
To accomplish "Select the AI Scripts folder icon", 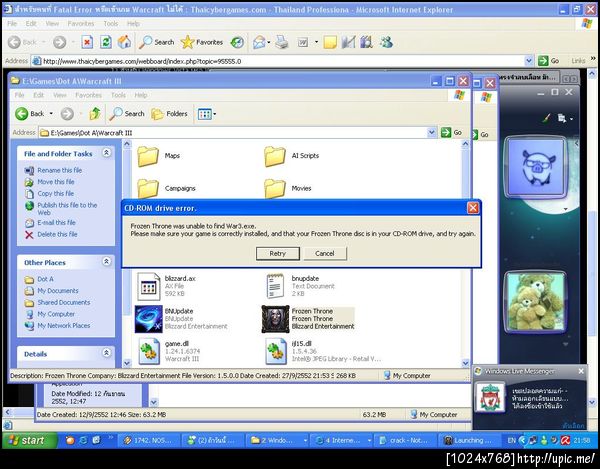I will [274, 156].
